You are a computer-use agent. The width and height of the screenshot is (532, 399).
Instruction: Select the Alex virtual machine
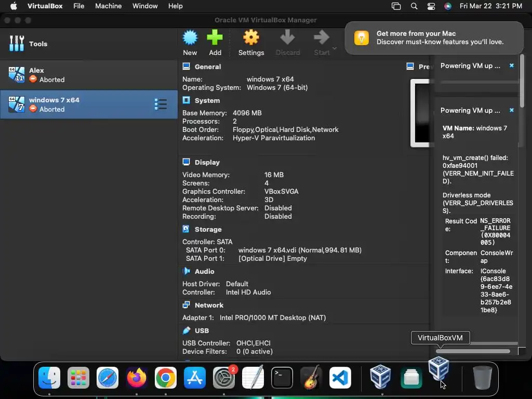click(89, 75)
